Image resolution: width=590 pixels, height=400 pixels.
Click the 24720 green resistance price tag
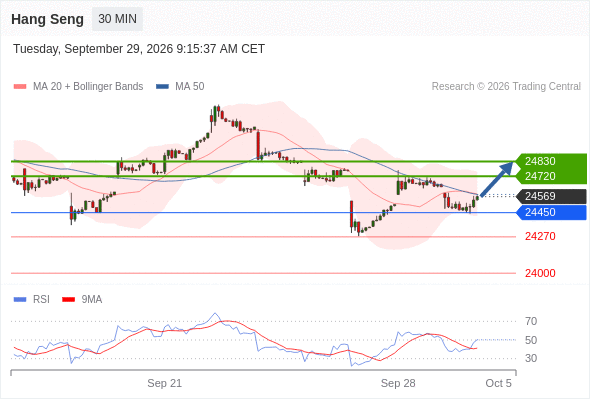click(551, 176)
